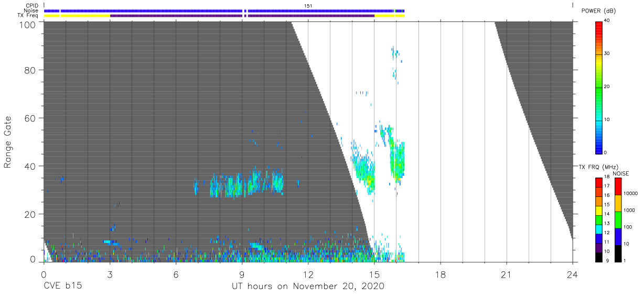Pick the green 100-1000 NOISE legend swatch
The image size is (644, 297).
click(618, 219)
